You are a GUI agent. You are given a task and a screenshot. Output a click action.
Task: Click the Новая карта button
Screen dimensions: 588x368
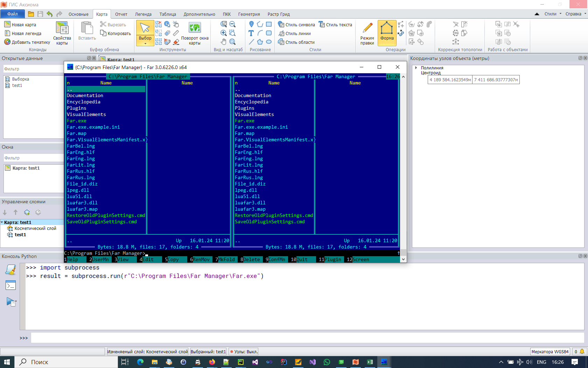[x=20, y=25]
